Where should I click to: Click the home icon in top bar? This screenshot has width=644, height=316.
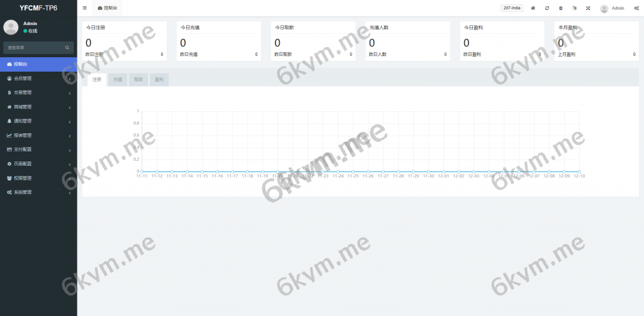tap(533, 8)
